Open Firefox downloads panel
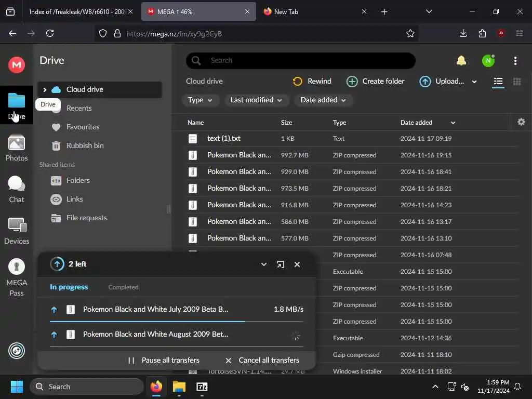532x399 pixels. [x=463, y=34]
